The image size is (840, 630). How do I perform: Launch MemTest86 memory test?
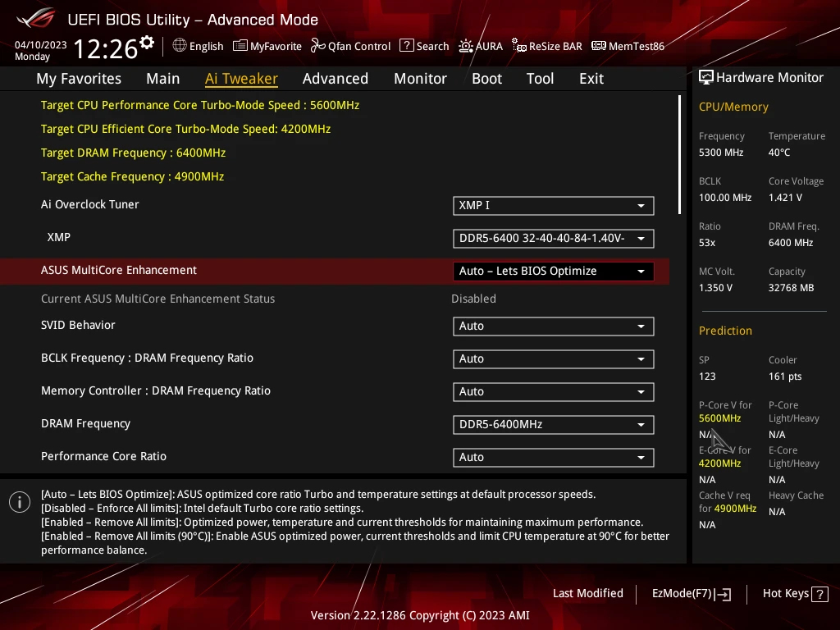(x=628, y=46)
